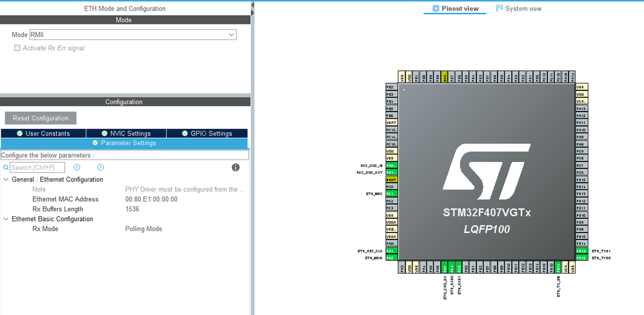
Task: Click green pin PA7 for ETH_CRS_DV
Action: pyautogui.click(x=444, y=267)
